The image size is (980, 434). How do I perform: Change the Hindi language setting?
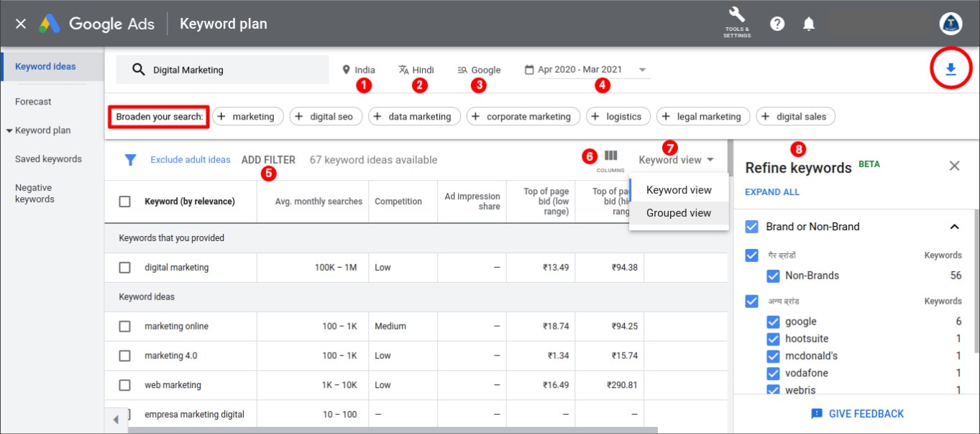coord(416,70)
